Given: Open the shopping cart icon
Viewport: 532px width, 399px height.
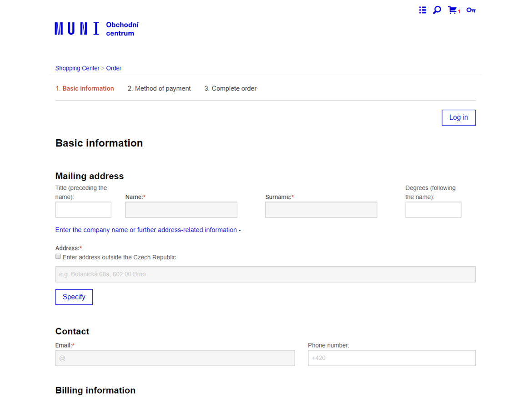Looking at the screenshot, I should [x=452, y=10].
